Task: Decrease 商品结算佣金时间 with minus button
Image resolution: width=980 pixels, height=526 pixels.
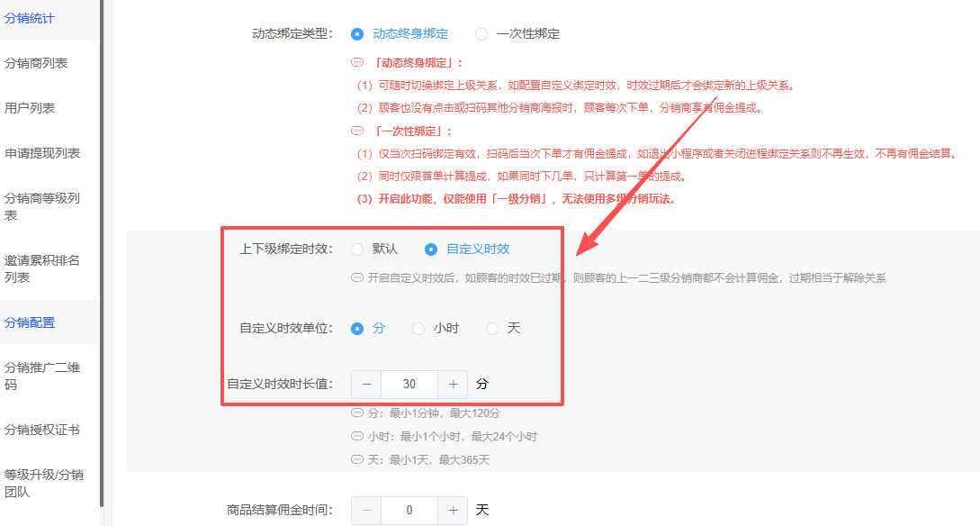Action: pyautogui.click(x=366, y=511)
